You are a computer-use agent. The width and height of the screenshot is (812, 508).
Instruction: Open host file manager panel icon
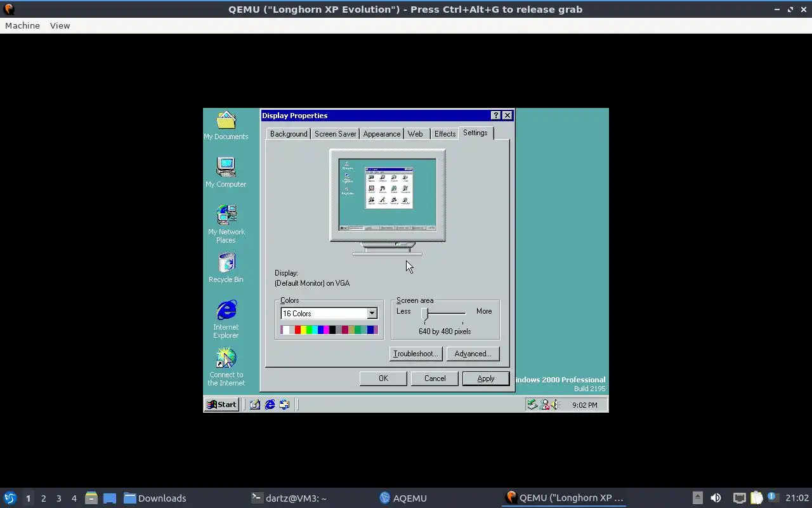pyautogui.click(x=91, y=498)
